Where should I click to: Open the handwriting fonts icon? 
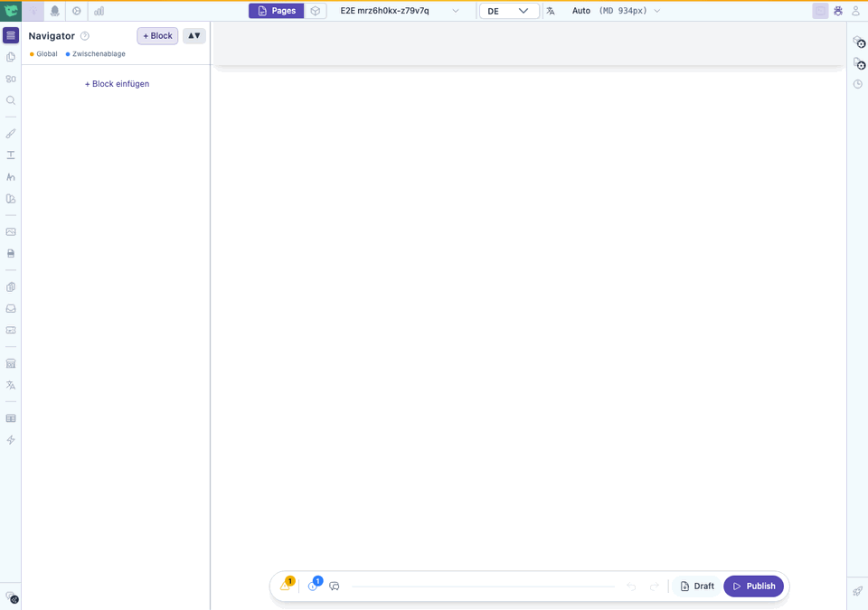[x=11, y=177]
